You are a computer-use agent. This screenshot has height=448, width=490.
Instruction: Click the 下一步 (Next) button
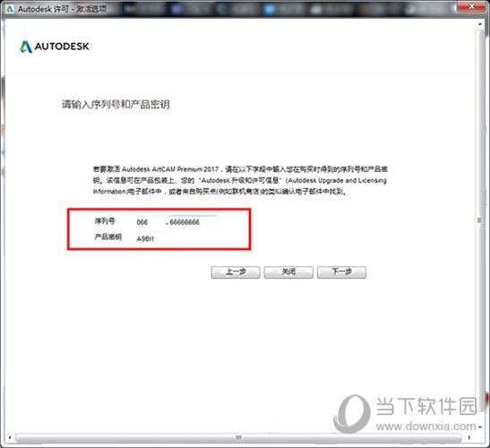click(x=341, y=272)
